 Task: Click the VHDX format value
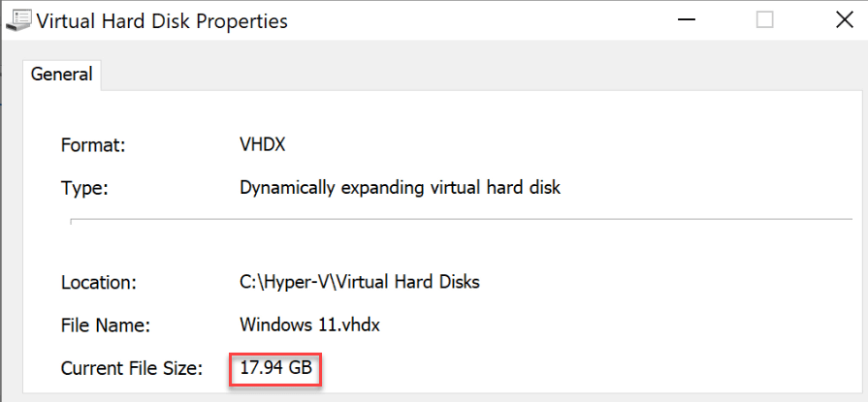point(262,145)
